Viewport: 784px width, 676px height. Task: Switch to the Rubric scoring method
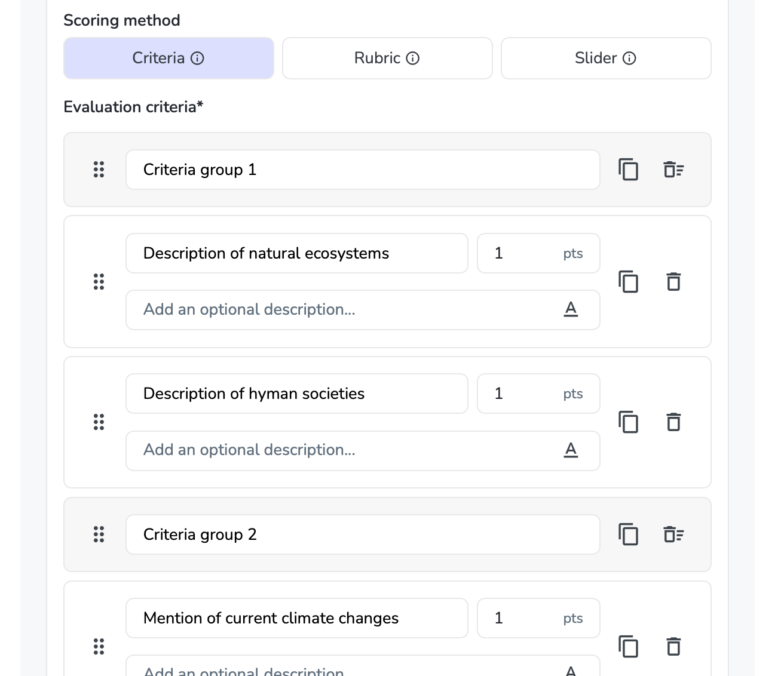click(387, 58)
